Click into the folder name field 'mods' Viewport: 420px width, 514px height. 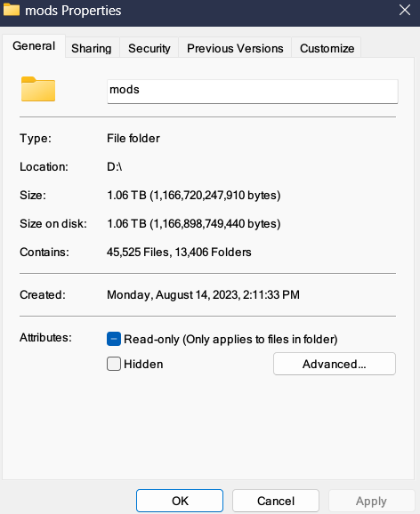[x=253, y=91]
